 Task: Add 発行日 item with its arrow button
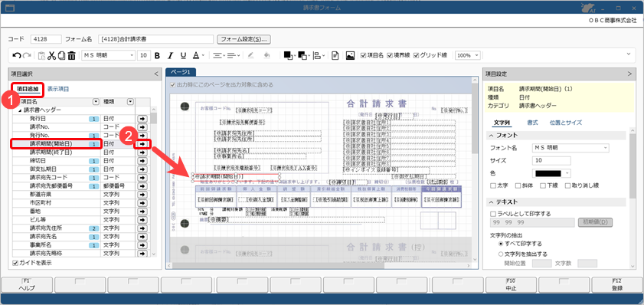pyautogui.click(x=142, y=118)
